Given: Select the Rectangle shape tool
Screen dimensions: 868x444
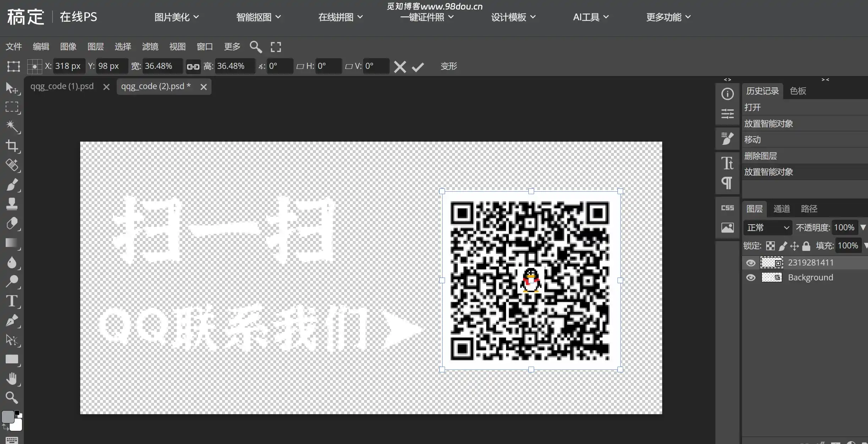Looking at the screenshot, I should point(12,360).
